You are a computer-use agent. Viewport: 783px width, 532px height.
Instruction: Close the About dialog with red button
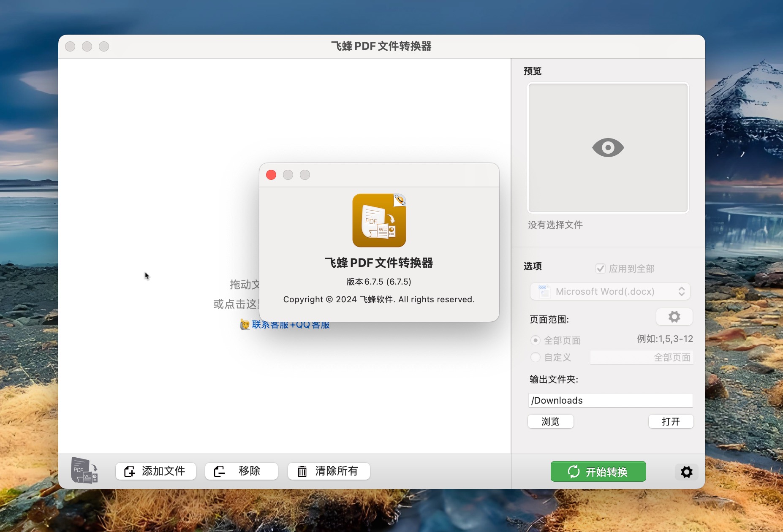[271, 175]
